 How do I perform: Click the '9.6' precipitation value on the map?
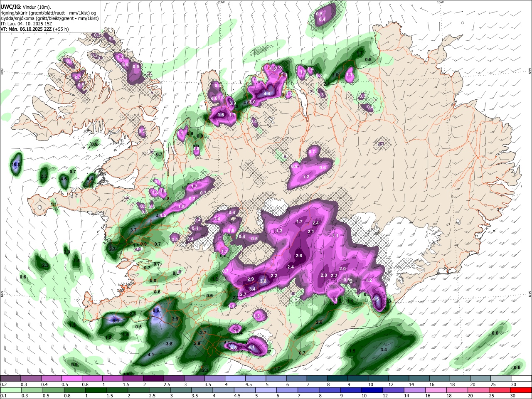[x=116, y=320]
